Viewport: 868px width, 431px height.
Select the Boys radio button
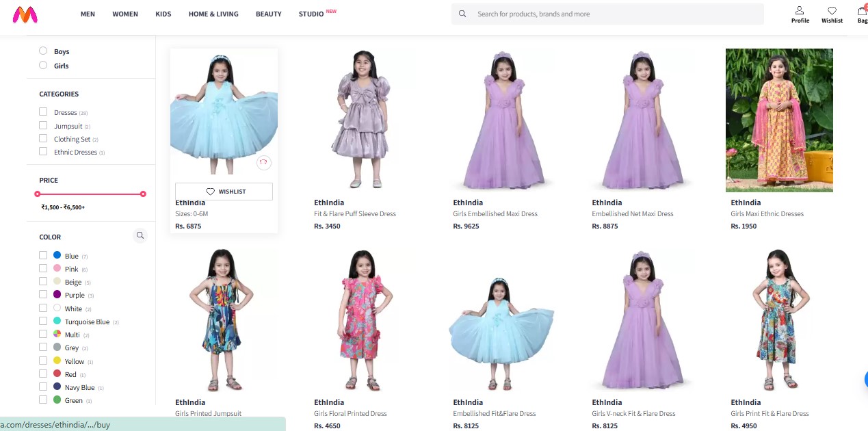(43, 51)
